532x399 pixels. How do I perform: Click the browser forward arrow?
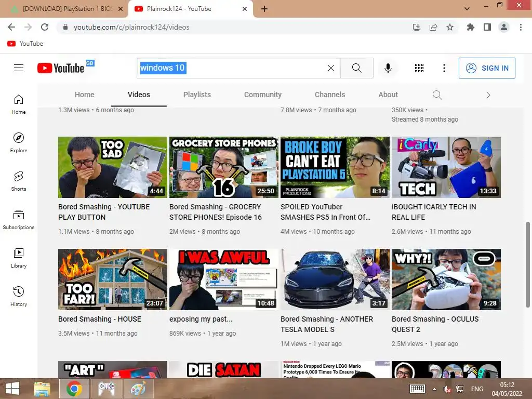(28, 27)
